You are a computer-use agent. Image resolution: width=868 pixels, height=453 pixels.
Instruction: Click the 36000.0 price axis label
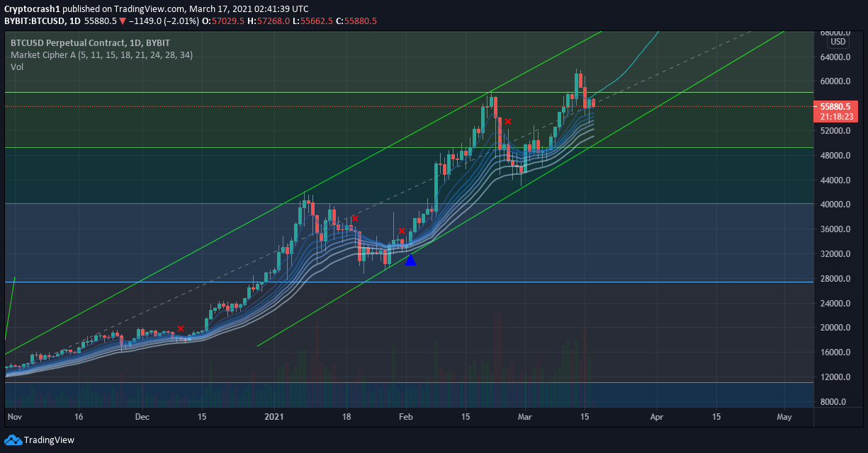click(x=835, y=229)
